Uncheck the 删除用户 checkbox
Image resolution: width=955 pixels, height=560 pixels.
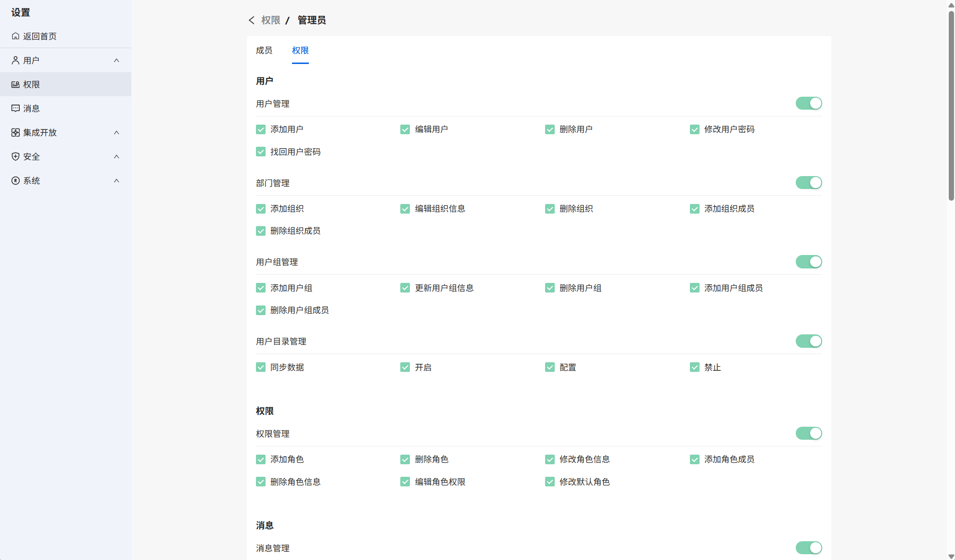click(x=549, y=129)
